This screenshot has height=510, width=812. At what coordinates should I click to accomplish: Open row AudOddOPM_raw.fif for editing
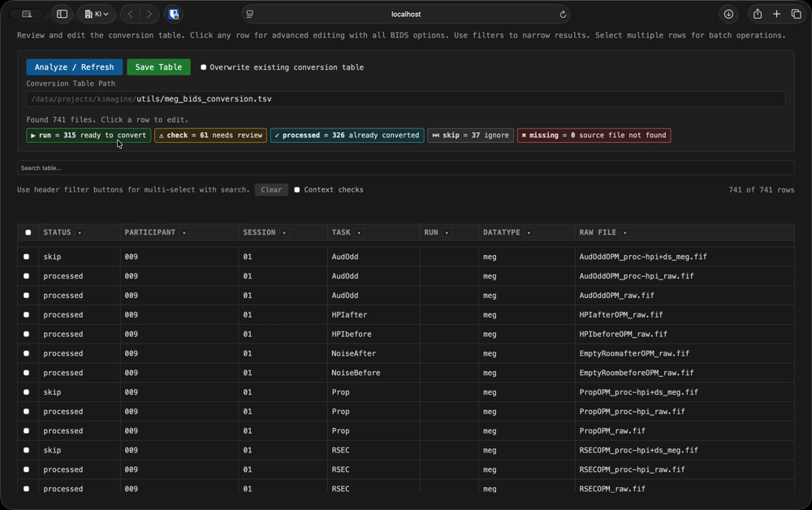406,295
